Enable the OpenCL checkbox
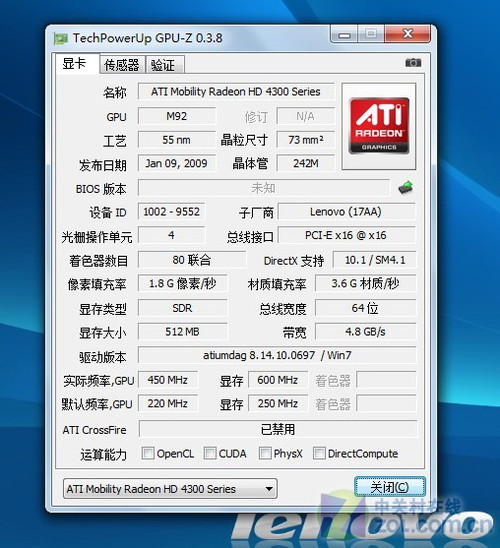500x548 pixels. coord(148,453)
